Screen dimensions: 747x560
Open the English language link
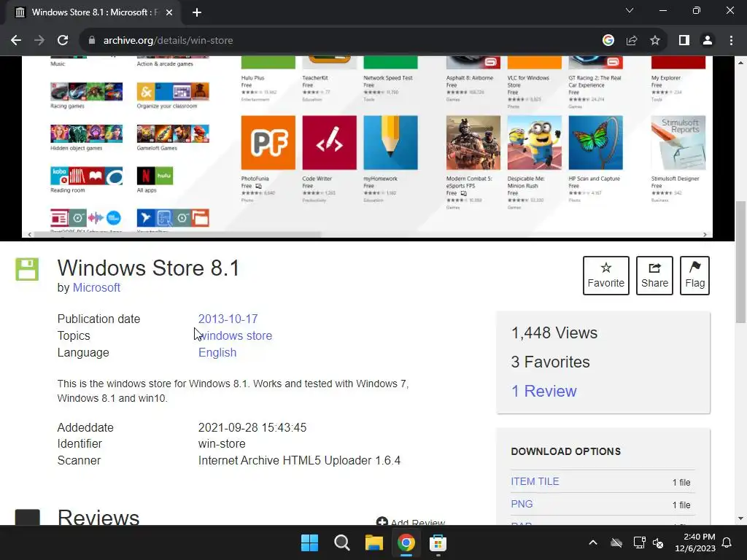[217, 353]
